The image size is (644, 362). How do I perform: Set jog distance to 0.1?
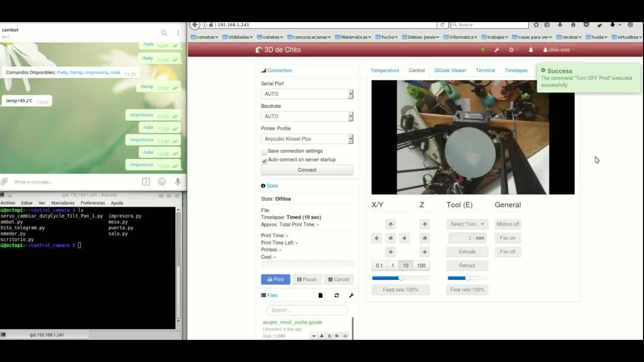coord(379,265)
